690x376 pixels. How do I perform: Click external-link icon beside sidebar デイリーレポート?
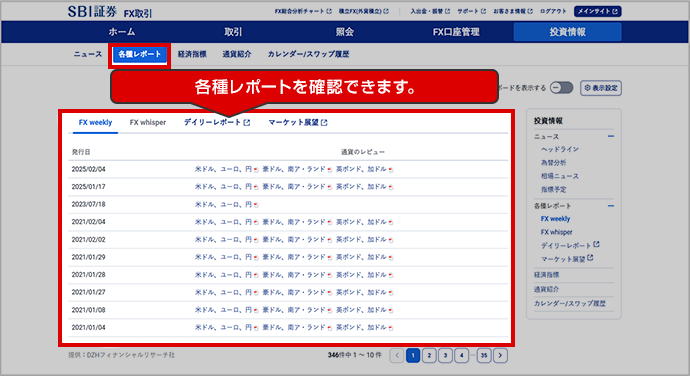point(596,244)
